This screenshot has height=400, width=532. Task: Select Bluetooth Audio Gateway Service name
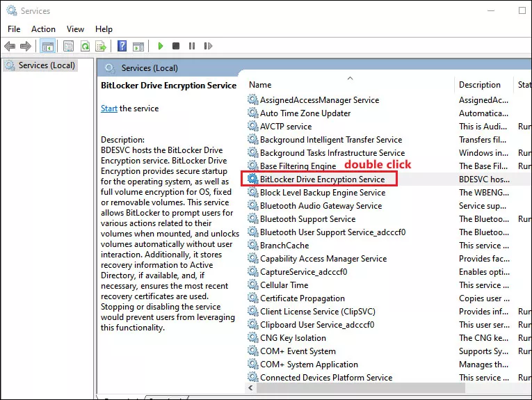point(321,206)
